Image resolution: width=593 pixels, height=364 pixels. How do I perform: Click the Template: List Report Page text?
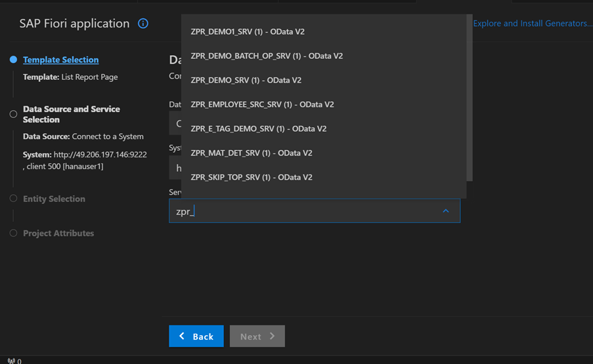tap(70, 77)
